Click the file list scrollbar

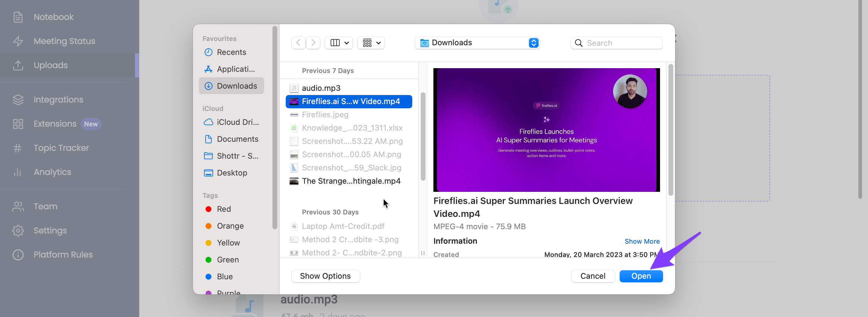[423, 137]
